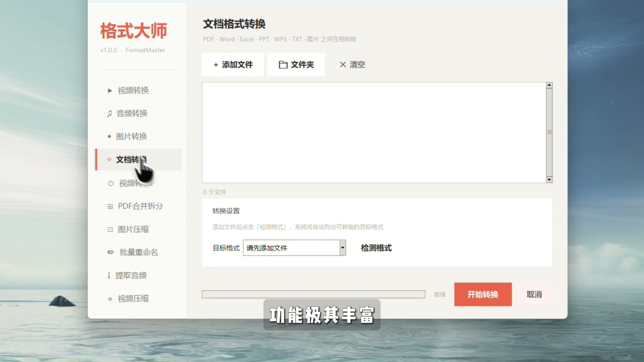The width and height of the screenshot is (644, 362).
Task: Click the 取消 button
Action: click(534, 294)
